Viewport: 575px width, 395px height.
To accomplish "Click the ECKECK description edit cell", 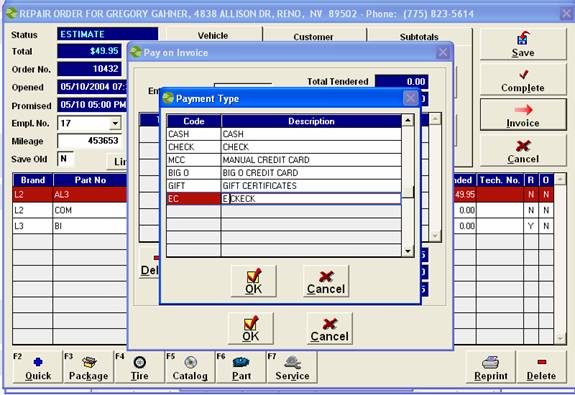I will pyautogui.click(x=311, y=199).
